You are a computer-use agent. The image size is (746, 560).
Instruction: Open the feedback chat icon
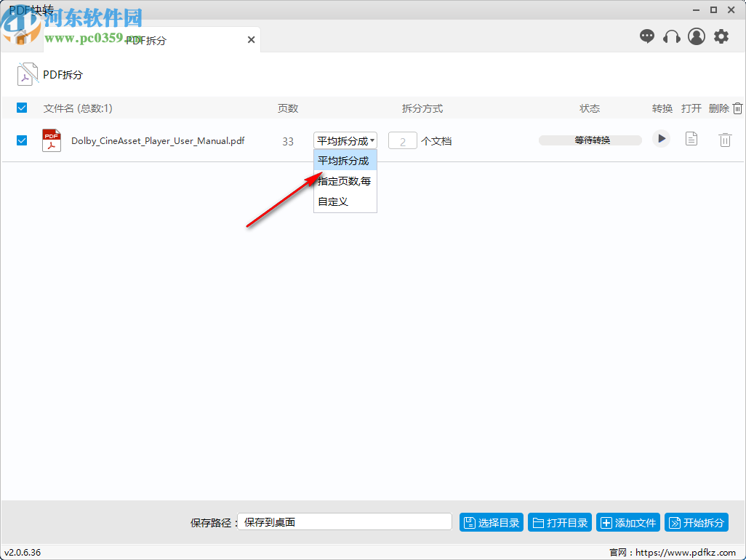point(646,36)
